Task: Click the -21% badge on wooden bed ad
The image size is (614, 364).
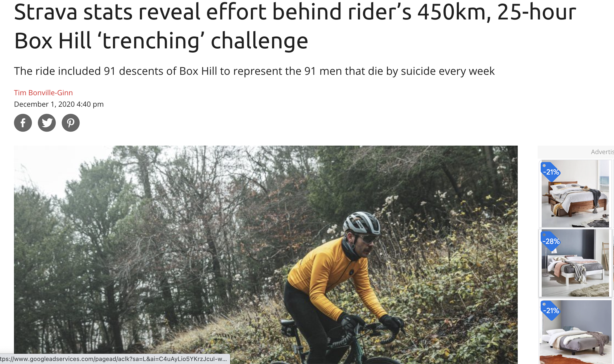Action: 551,172
